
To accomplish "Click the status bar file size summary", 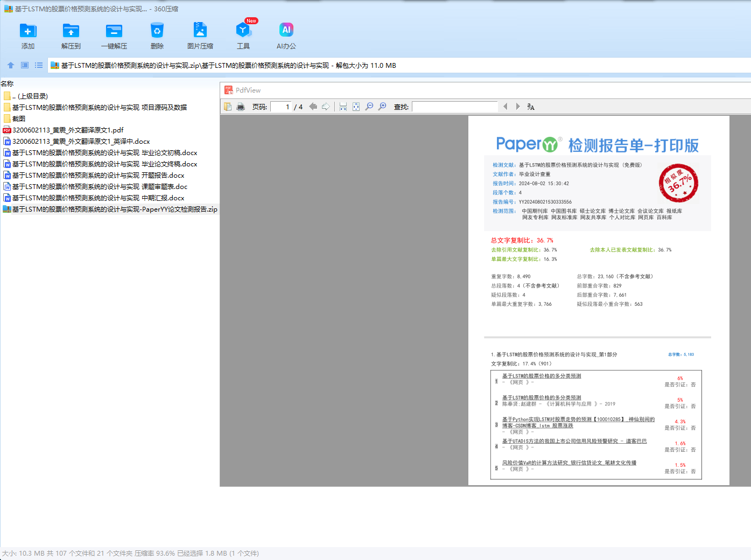I will 130,553.
